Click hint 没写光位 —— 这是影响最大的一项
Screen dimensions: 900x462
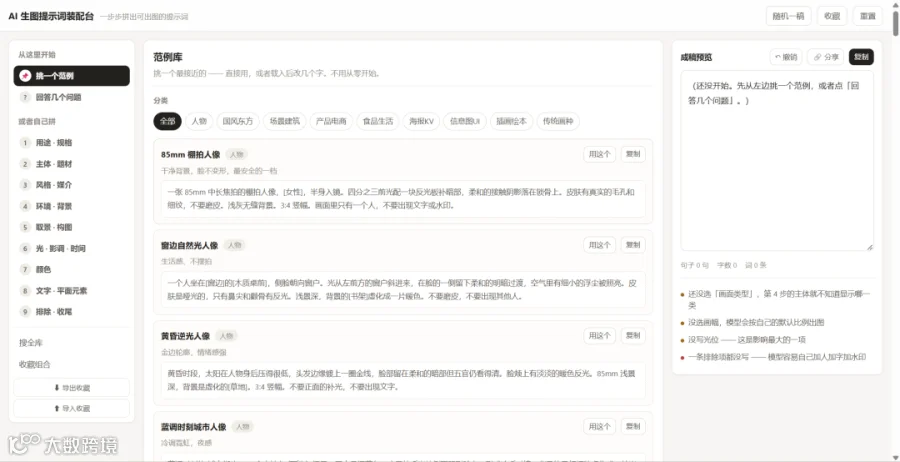click(x=747, y=340)
